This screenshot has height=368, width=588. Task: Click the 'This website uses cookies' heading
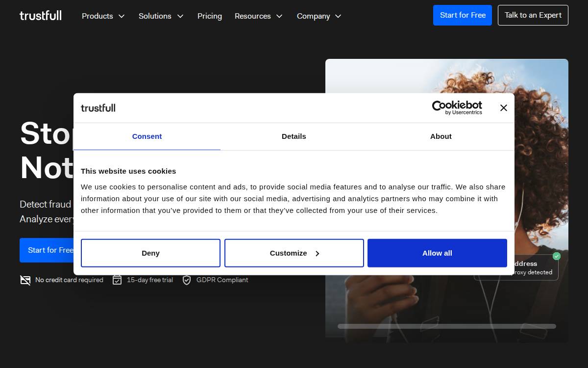coord(128,171)
